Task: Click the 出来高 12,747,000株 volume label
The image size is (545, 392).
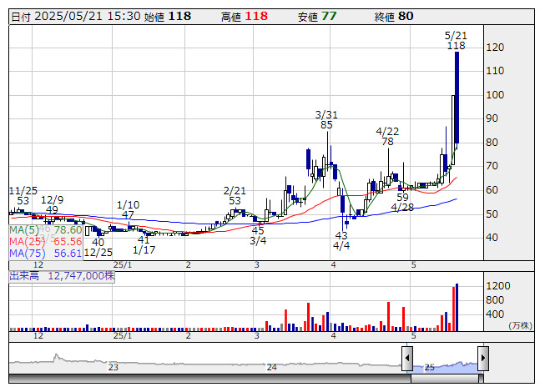Action: click(x=62, y=276)
